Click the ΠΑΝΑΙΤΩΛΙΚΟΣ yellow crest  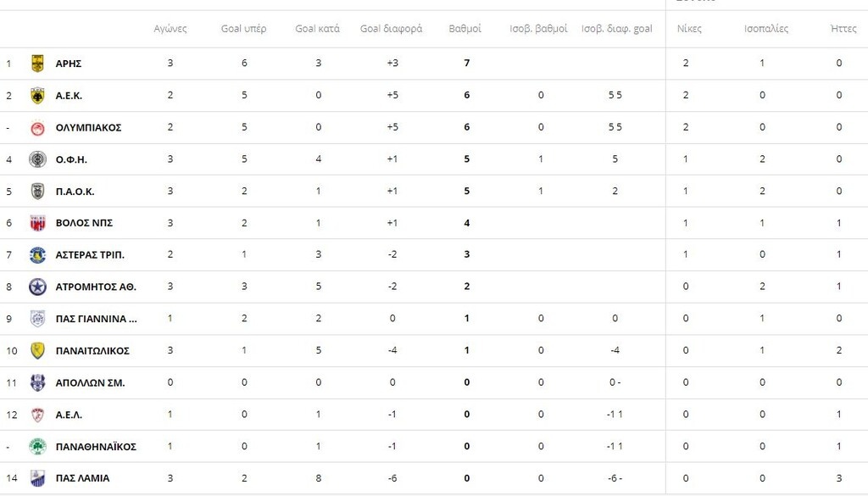37,351
